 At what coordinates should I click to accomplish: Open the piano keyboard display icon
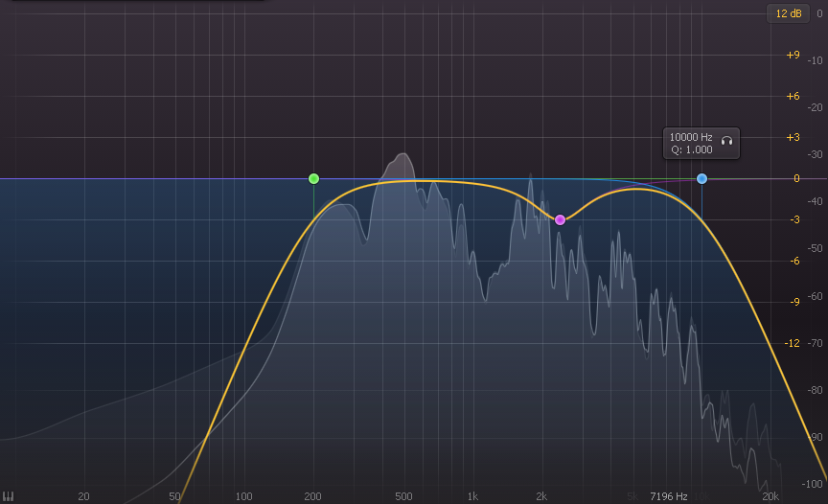[x=9, y=496]
